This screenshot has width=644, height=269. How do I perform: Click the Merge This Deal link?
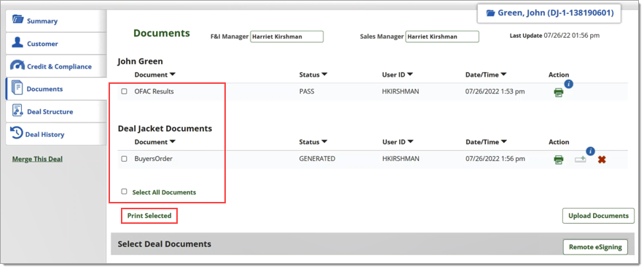(x=37, y=159)
